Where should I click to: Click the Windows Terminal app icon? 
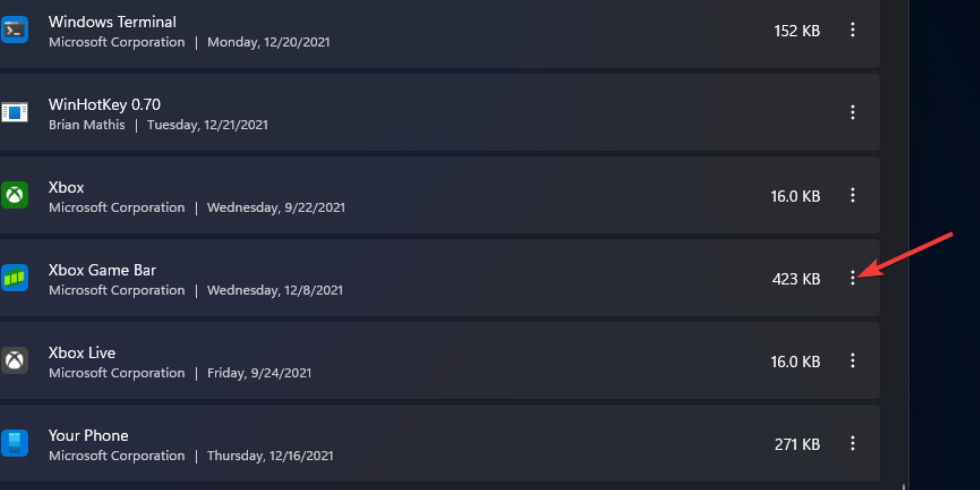(14, 30)
